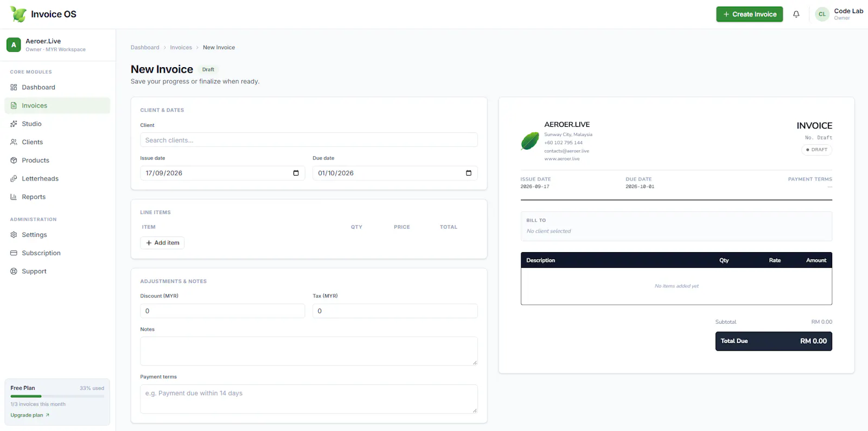Click the Create Invoice button
The width and height of the screenshot is (868, 431).
[x=749, y=14]
